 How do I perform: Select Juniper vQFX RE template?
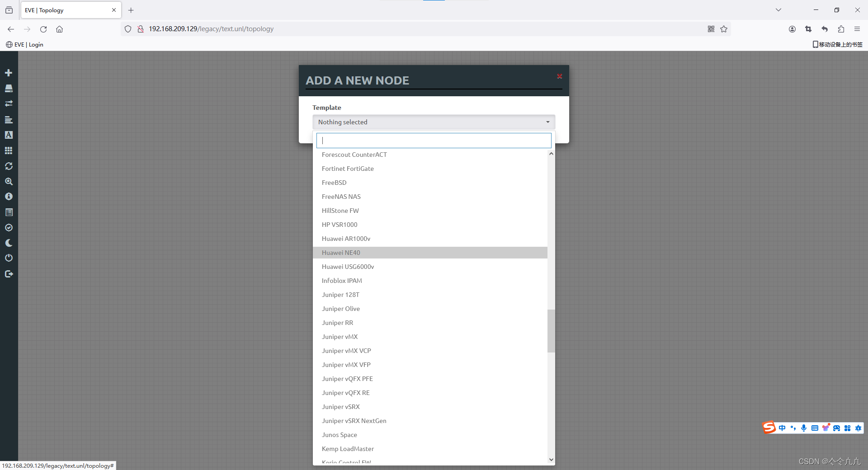point(430,393)
